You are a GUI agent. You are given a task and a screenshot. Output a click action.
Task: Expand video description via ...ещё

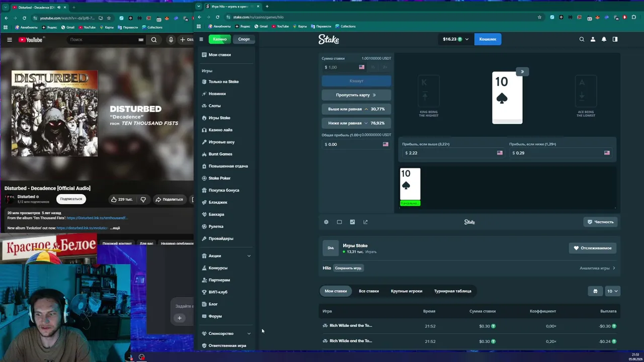coord(115,228)
